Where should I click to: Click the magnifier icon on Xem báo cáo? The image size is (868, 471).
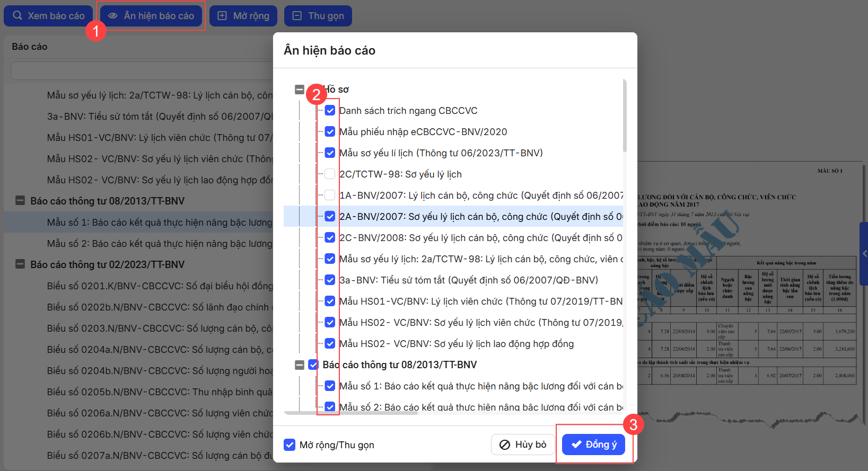(x=17, y=15)
